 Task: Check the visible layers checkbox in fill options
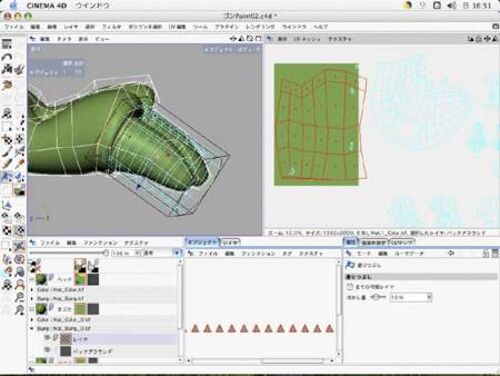[349, 287]
